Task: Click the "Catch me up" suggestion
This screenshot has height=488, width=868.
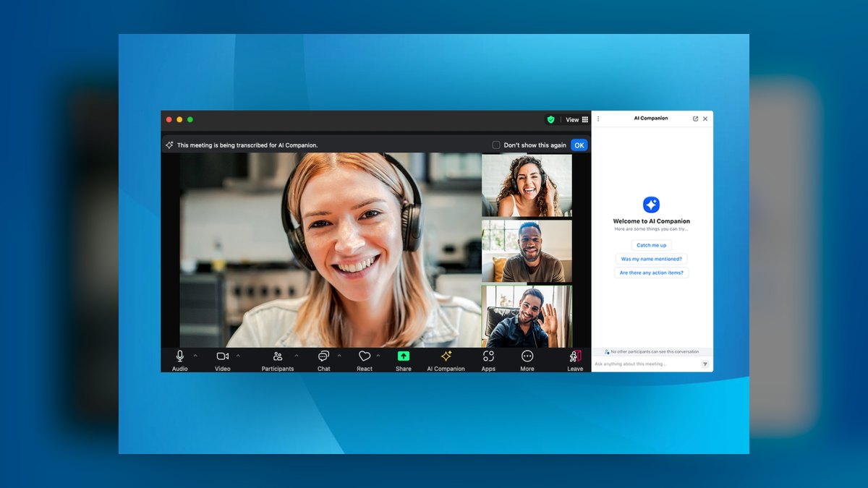Action: tap(652, 245)
